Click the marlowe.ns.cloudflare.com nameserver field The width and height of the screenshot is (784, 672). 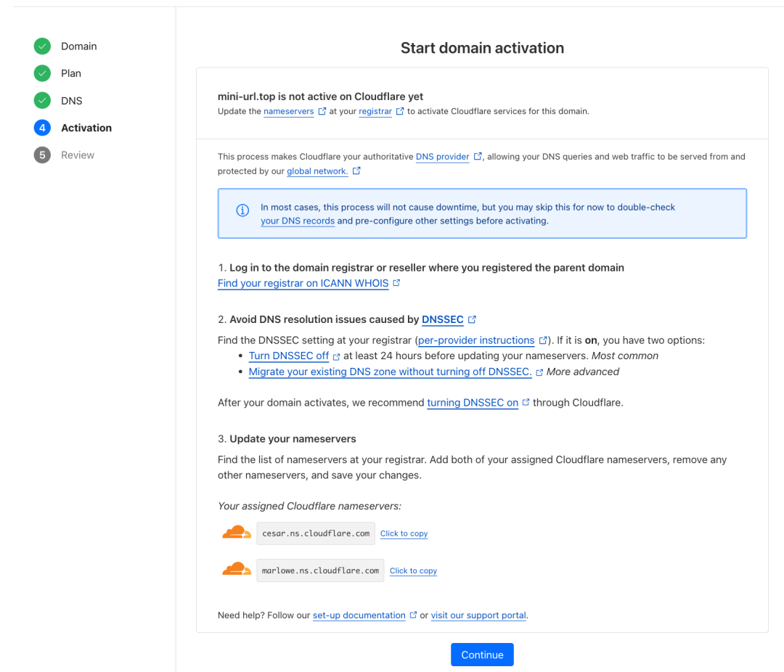click(320, 570)
